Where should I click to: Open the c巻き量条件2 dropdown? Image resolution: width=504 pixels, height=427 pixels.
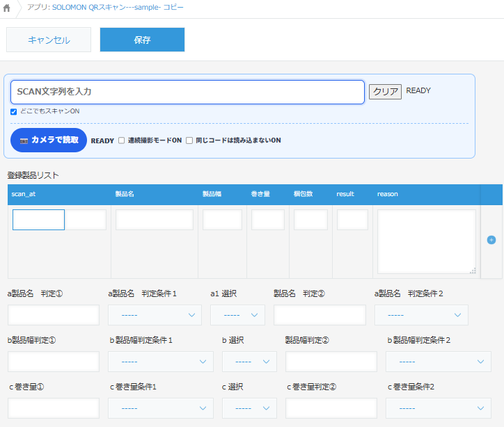click(x=439, y=408)
